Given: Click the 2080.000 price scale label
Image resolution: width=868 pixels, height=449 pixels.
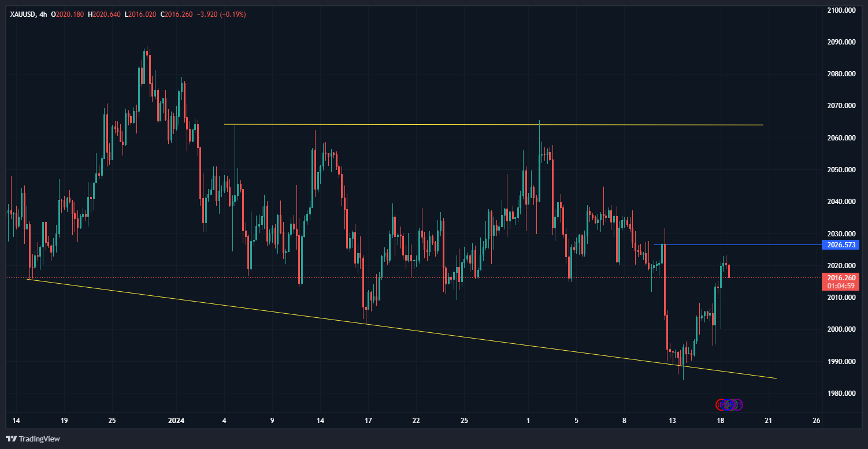Looking at the screenshot, I should click(840, 74).
